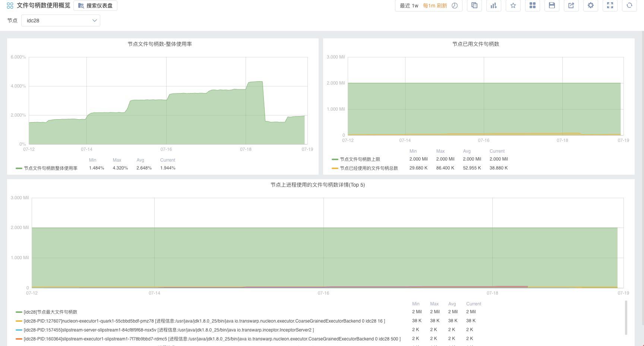
Task: Click the share/export dashboard icon
Action: [571, 5]
